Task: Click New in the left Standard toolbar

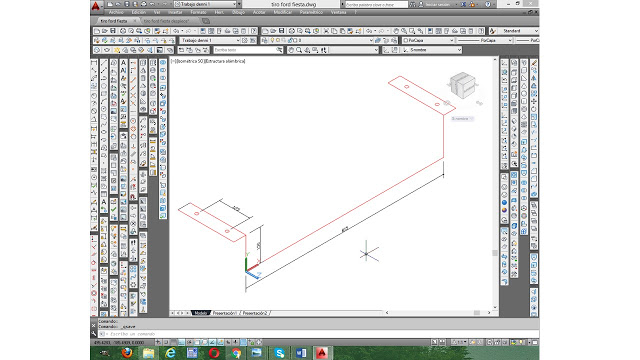Action: [97, 31]
